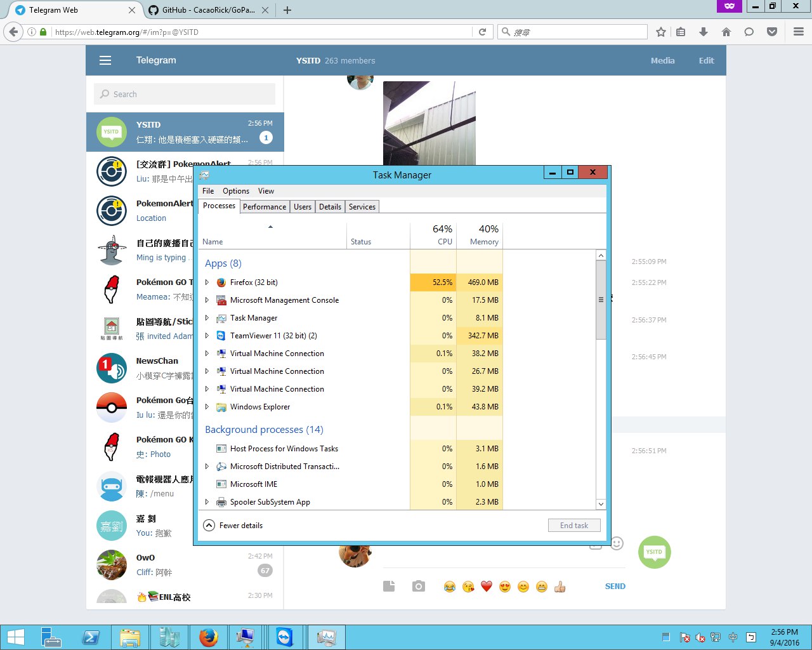The width and height of the screenshot is (812, 650).
Task: Expand Microsoft Distributed Transaction row
Action: pos(207,467)
